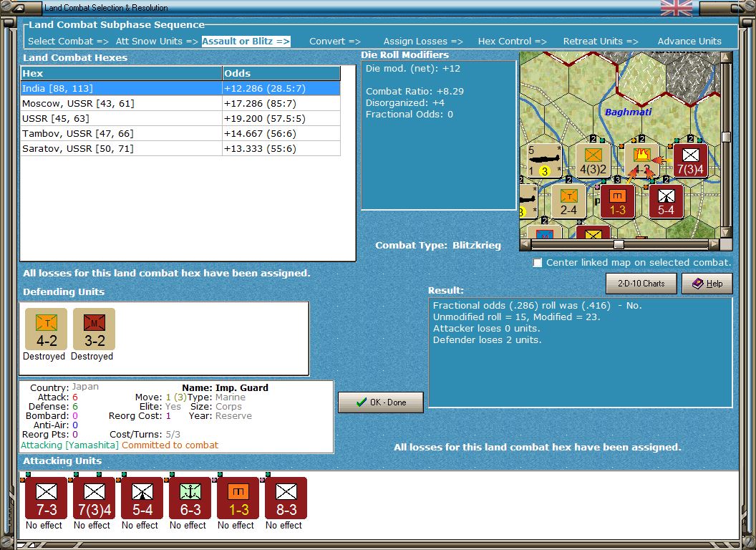
Task: Open Help
Action: click(x=707, y=284)
